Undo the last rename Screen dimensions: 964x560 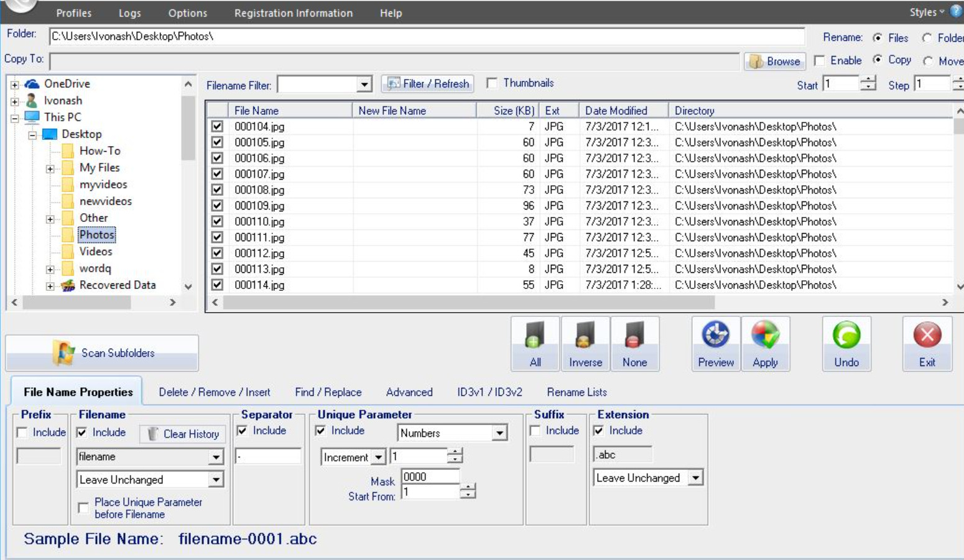846,344
